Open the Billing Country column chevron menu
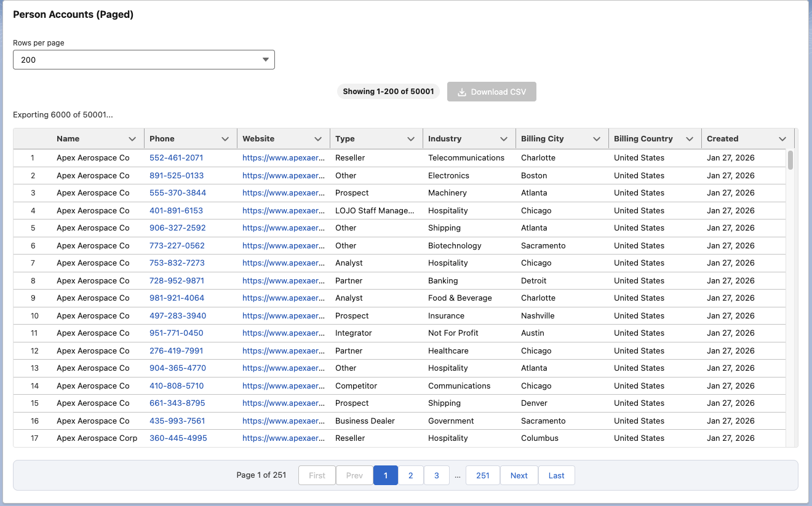 pos(690,139)
